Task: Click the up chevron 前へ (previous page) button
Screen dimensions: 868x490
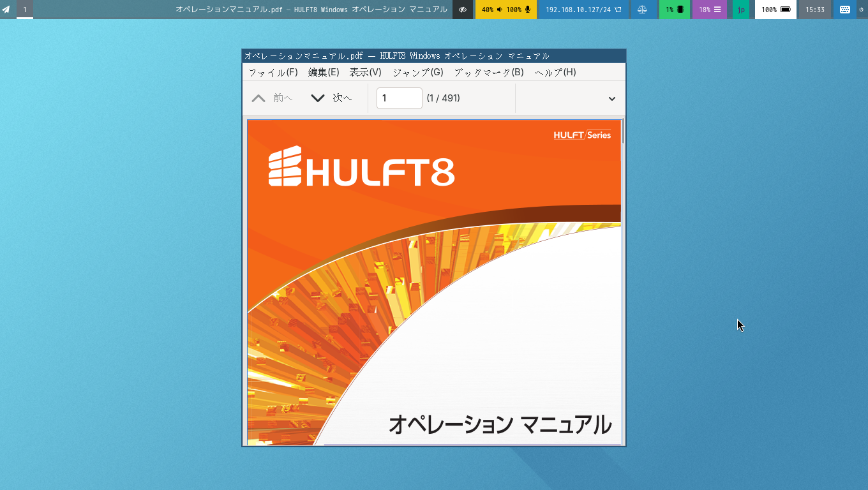Action: 272,98
